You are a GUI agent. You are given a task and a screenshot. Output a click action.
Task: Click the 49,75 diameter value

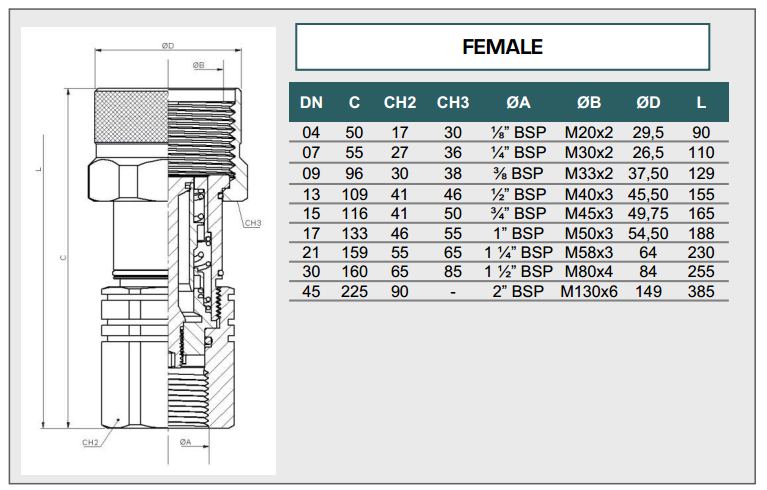pyautogui.click(x=648, y=213)
